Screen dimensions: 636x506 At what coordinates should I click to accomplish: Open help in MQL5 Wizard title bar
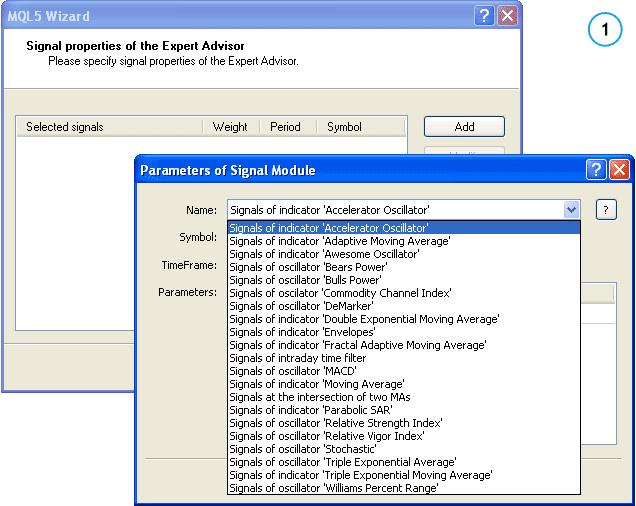point(484,16)
